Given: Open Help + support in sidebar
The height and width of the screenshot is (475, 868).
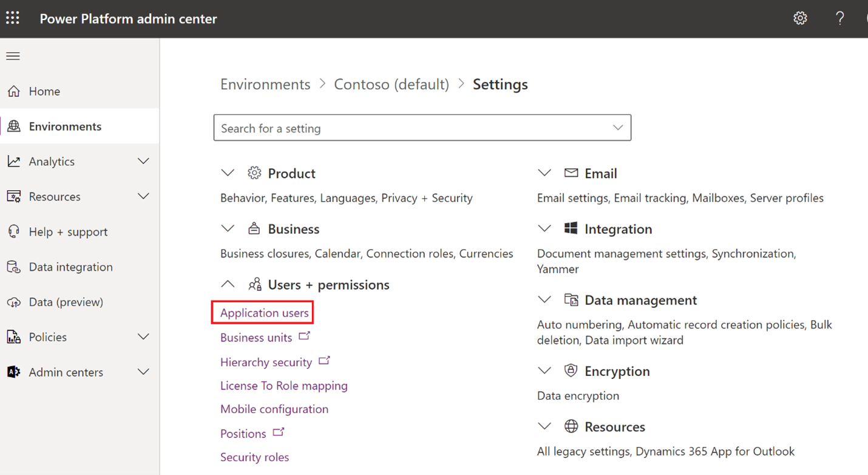Looking at the screenshot, I should [x=80, y=231].
